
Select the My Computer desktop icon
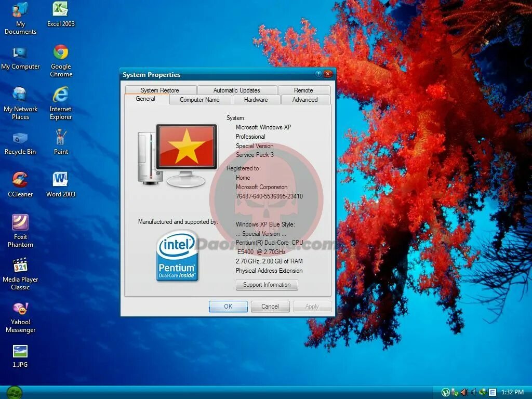(20, 58)
